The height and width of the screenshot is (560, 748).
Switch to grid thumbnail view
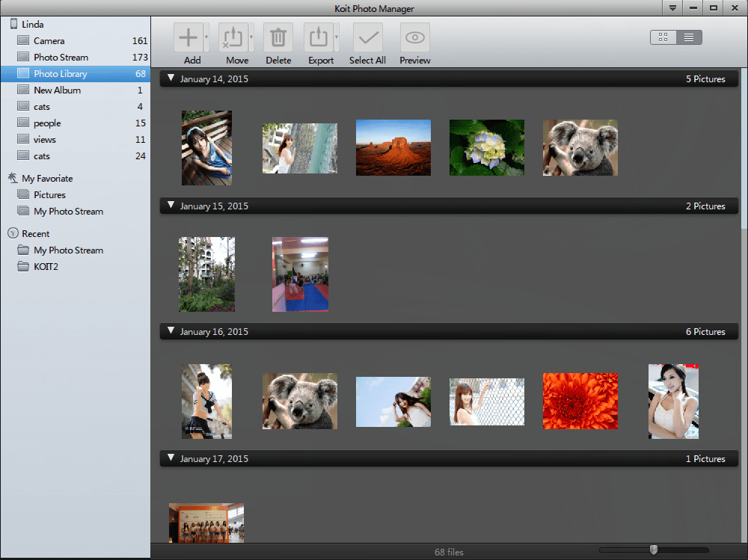tap(663, 37)
